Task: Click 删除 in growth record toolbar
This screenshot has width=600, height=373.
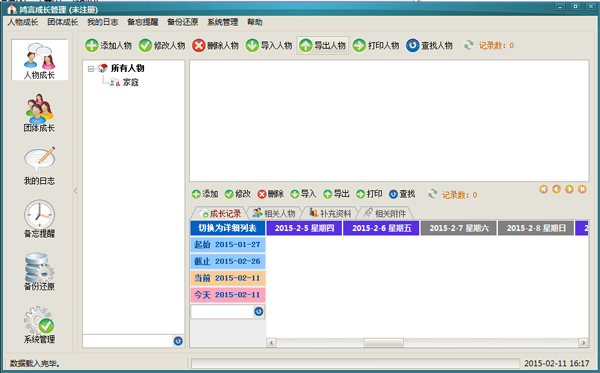Action: click(271, 194)
